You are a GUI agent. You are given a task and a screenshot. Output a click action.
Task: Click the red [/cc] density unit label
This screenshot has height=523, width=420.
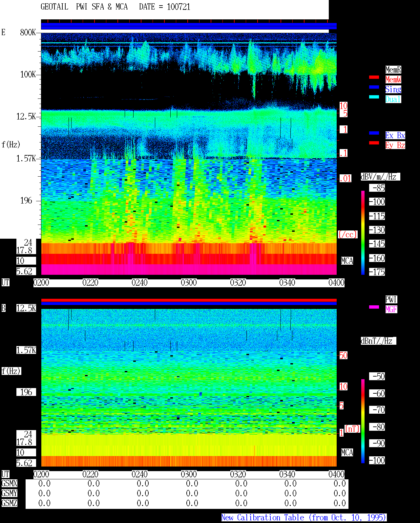tap(347, 234)
